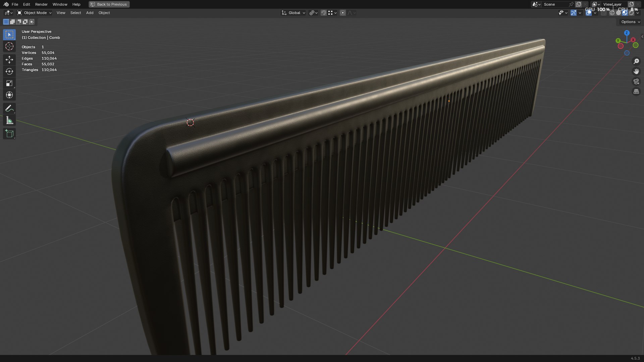Choose Invert selection mode icon
The image size is (644, 362).
[25, 22]
